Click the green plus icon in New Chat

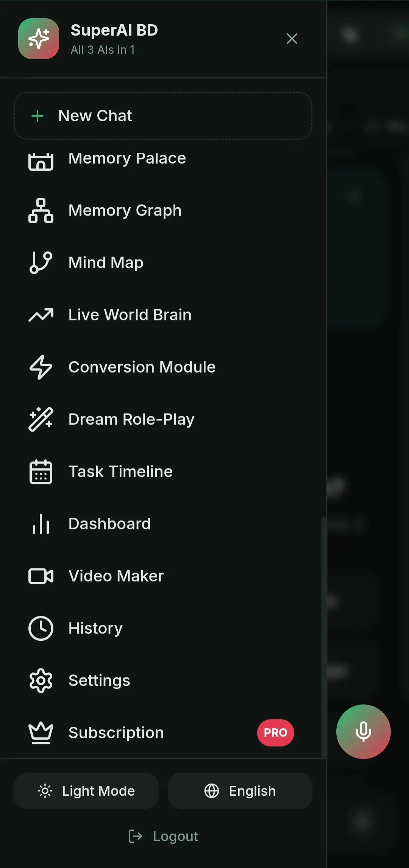point(37,116)
